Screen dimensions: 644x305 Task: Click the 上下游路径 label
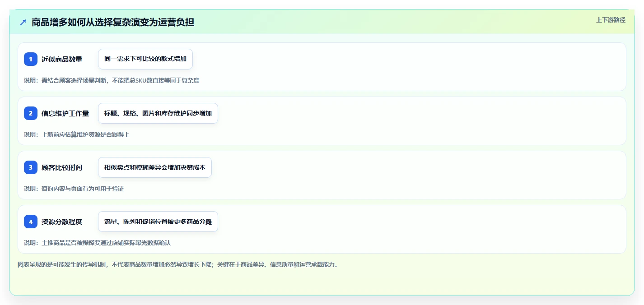tap(611, 20)
